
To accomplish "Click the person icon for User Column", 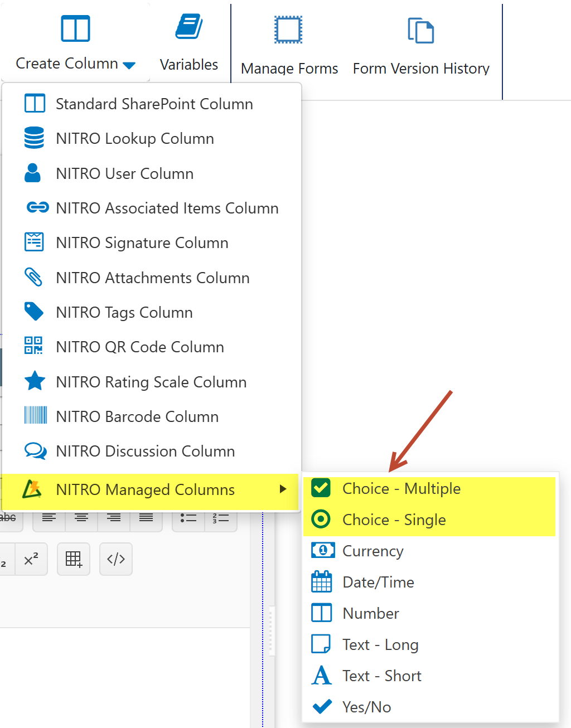I will pos(33,173).
